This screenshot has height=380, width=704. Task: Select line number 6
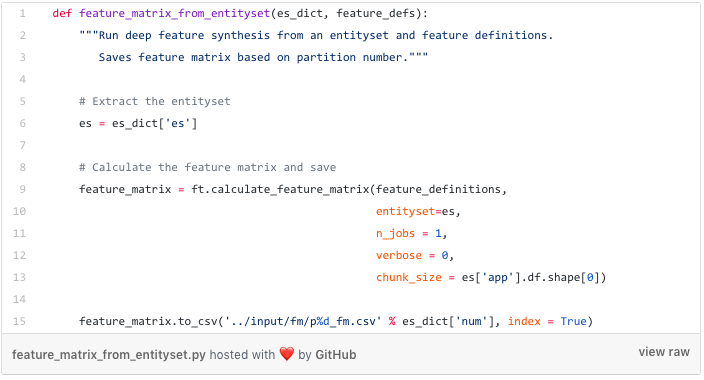pyautogui.click(x=22, y=124)
